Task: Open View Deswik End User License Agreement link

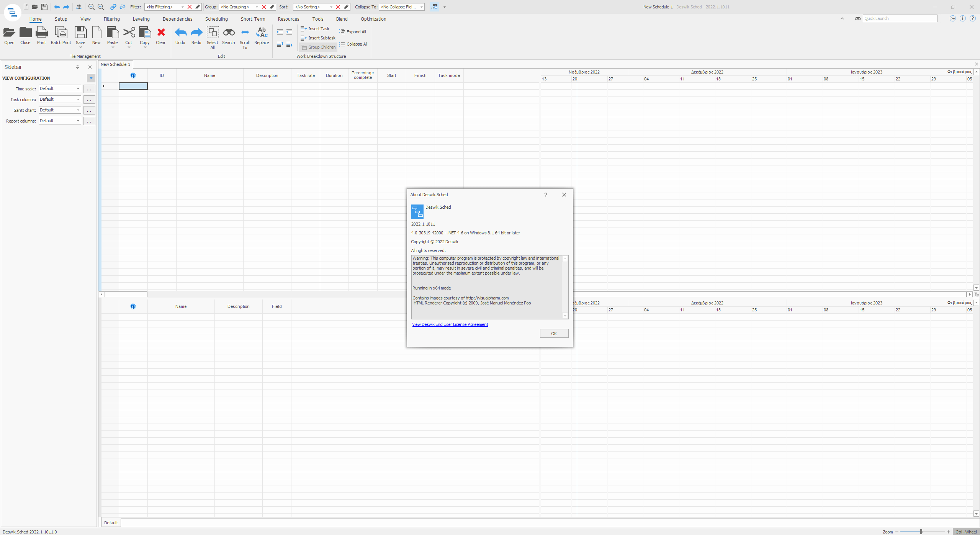Action: [x=450, y=324]
